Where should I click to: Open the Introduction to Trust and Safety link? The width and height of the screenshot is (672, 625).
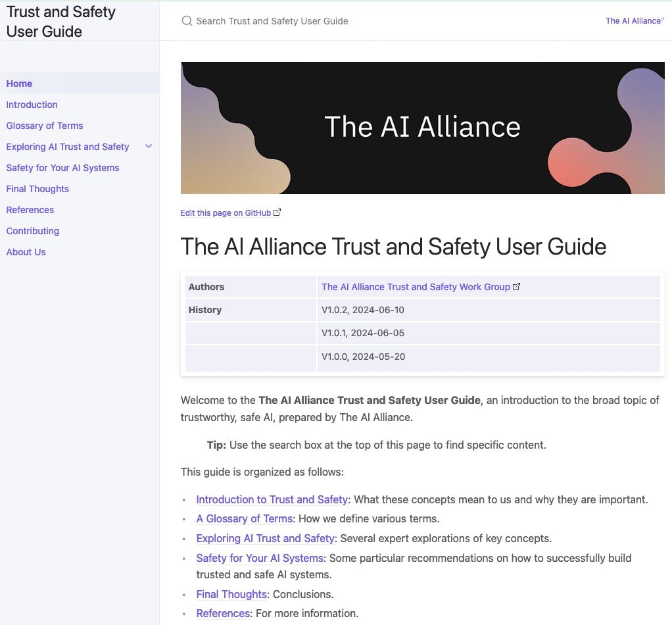pyautogui.click(x=272, y=499)
